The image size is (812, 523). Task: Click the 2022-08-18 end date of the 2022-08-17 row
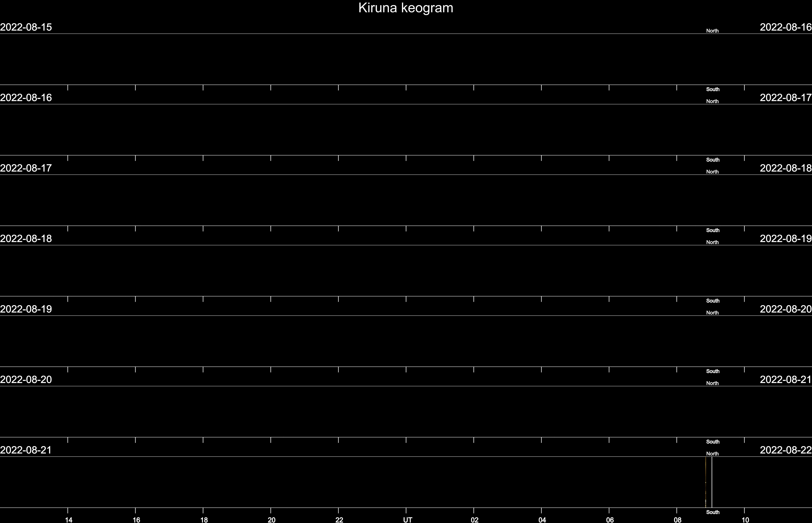tap(786, 168)
